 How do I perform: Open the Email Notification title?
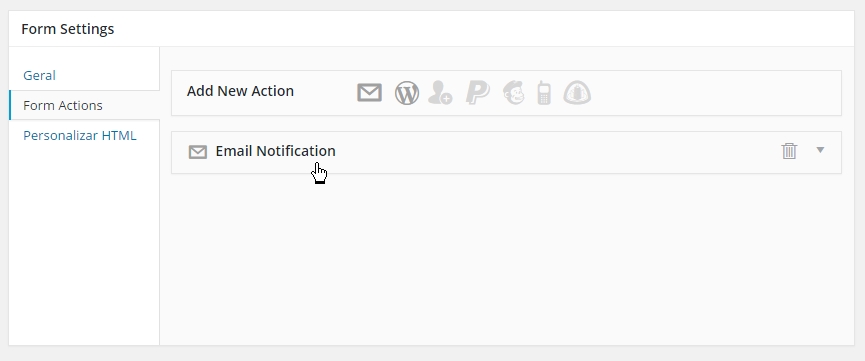[275, 151]
